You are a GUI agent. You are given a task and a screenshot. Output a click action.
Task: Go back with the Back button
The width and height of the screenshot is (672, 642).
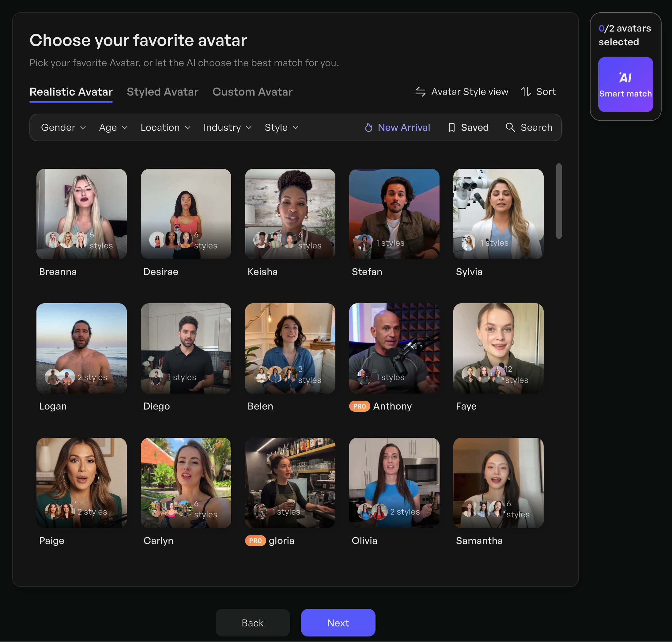(252, 622)
